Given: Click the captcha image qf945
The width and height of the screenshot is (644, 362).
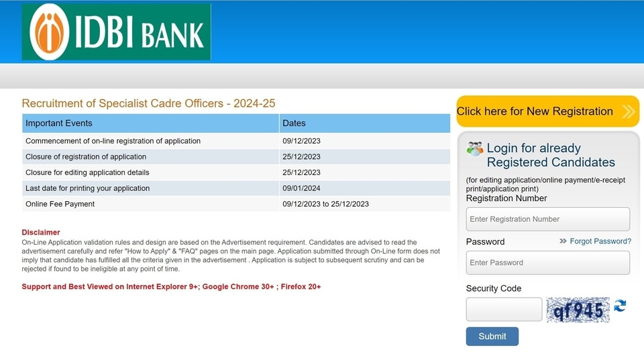Looking at the screenshot, I should 578,310.
